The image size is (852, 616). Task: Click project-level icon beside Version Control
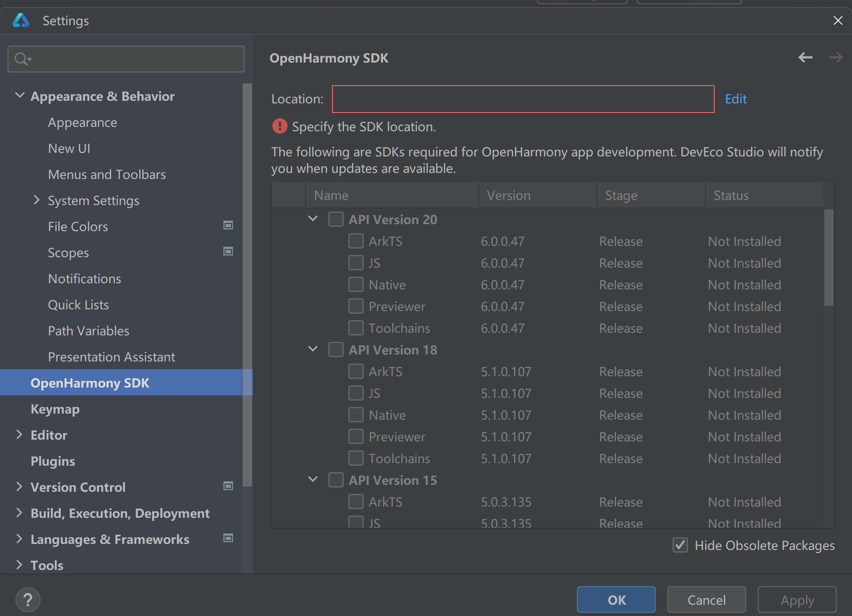pos(228,486)
